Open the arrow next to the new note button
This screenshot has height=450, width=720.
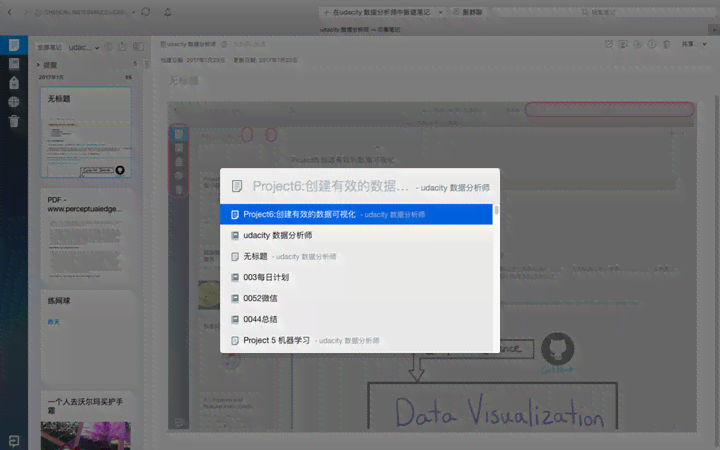point(441,12)
